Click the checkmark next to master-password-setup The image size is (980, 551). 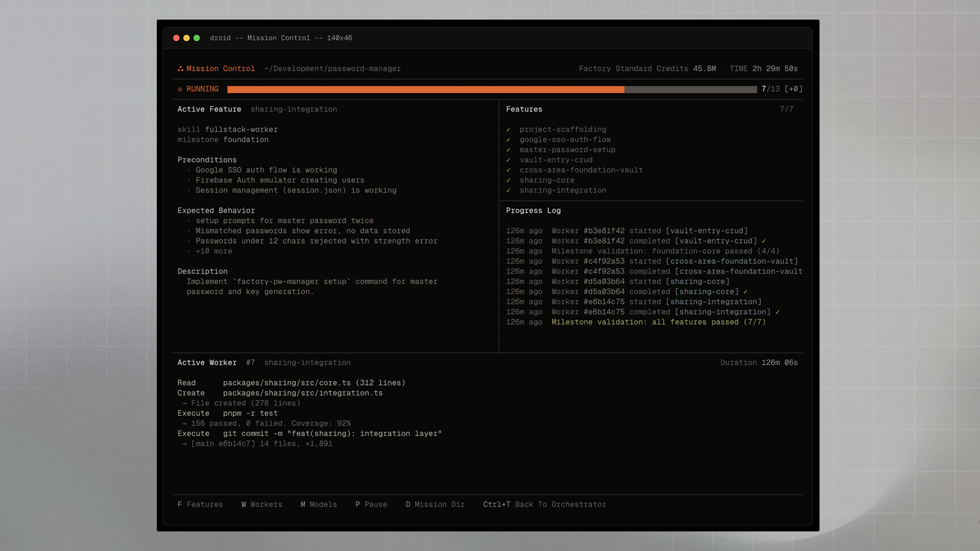pos(508,150)
